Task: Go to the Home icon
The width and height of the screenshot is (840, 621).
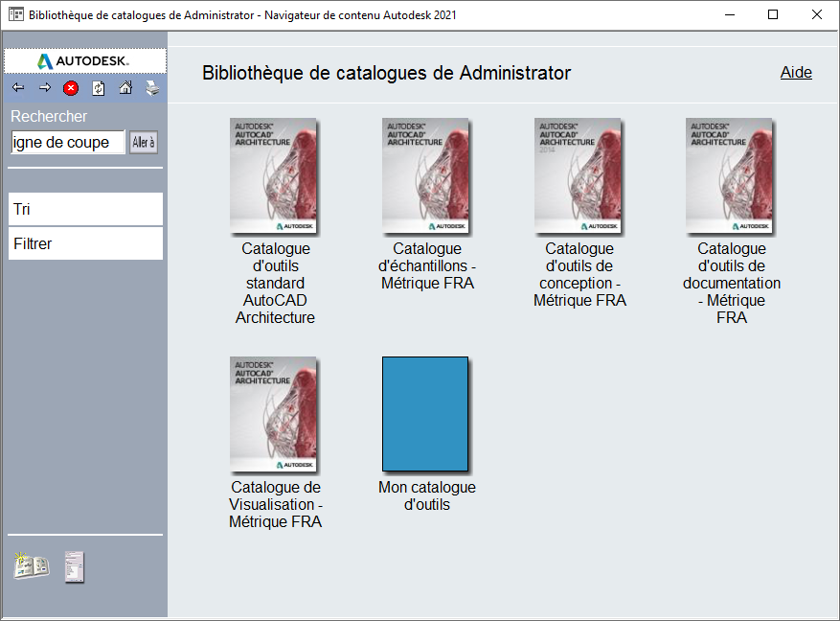Action: point(125,87)
